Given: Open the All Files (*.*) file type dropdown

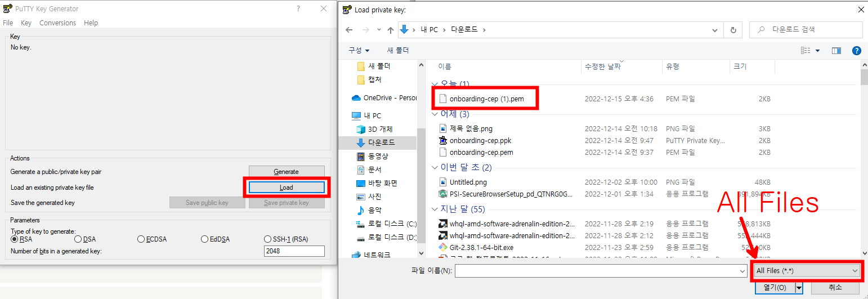Looking at the screenshot, I should click(x=808, y=271).
